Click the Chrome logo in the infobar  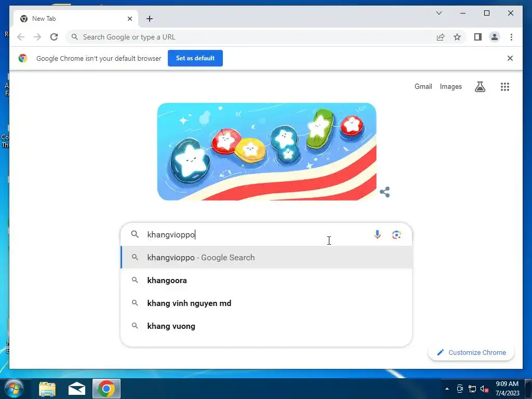pyautogui.click(x=23, y=58)
